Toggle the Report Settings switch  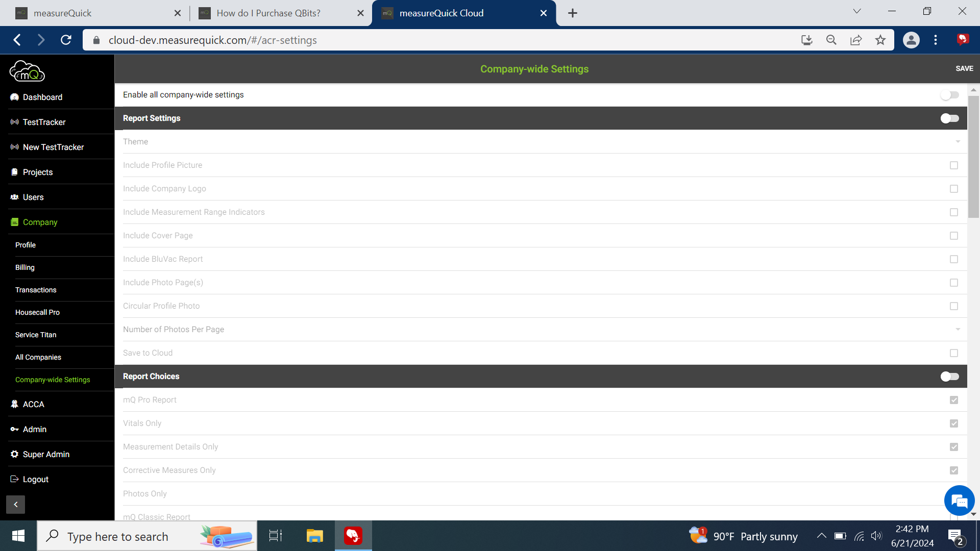(x=950, y=118)
